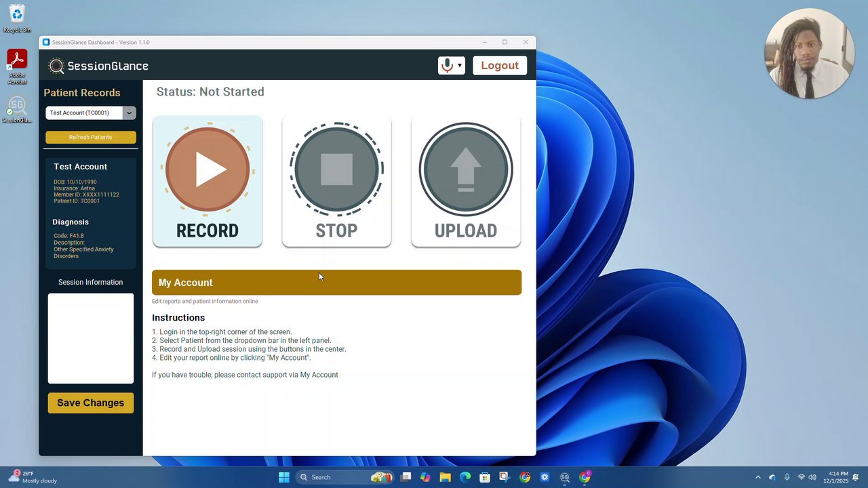Maximize the SessionGlance Dashboard window
868x488 pixels.
coord(505,42)
